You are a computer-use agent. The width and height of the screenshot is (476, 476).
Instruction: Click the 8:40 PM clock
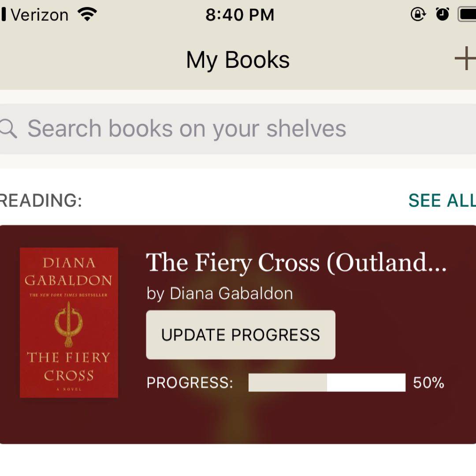240,15
